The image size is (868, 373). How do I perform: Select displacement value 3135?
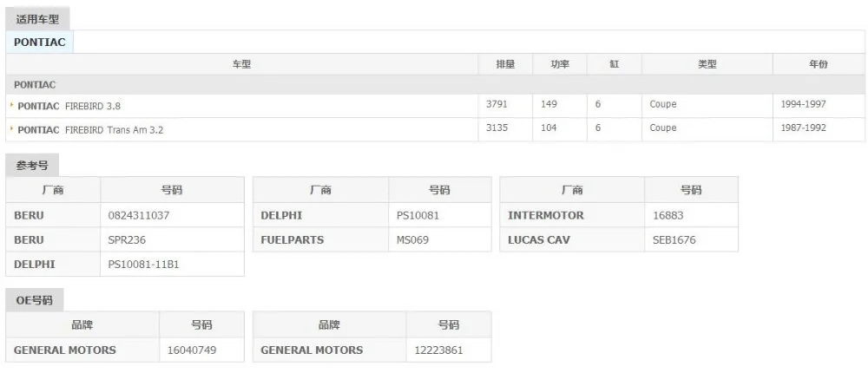496,128
